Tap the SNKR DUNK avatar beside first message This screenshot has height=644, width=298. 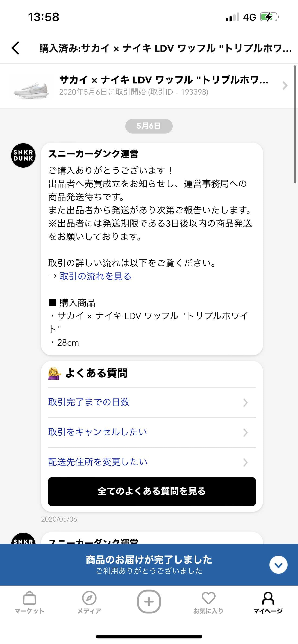(x=23, y=156)
